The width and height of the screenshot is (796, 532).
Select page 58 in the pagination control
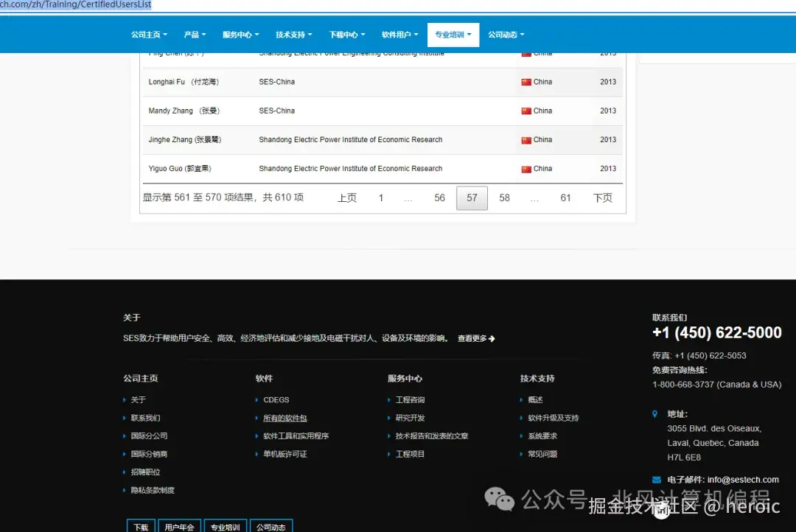tap(504, 197)
